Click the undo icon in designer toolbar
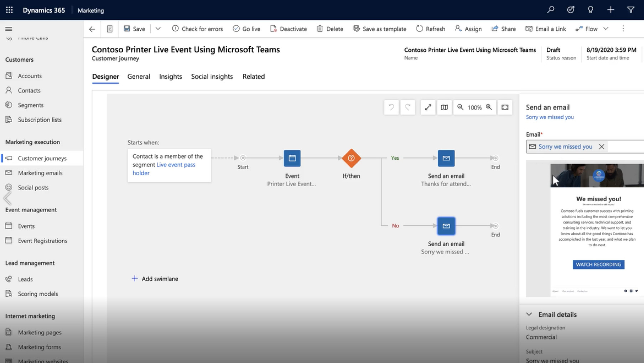Image resolution: width=644 pixels, height=363 pixels. click(x=391, y=107)
